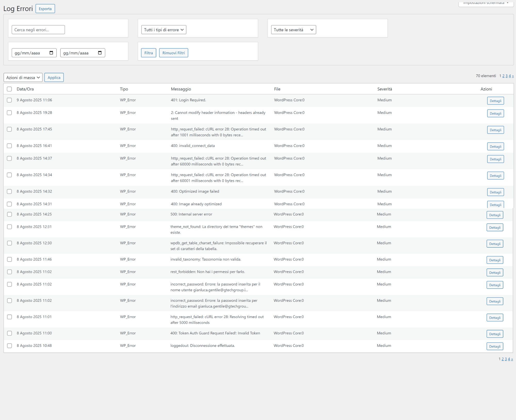Go to page 2 in top pagination
The image size is (516, 420).
(503, 76)
